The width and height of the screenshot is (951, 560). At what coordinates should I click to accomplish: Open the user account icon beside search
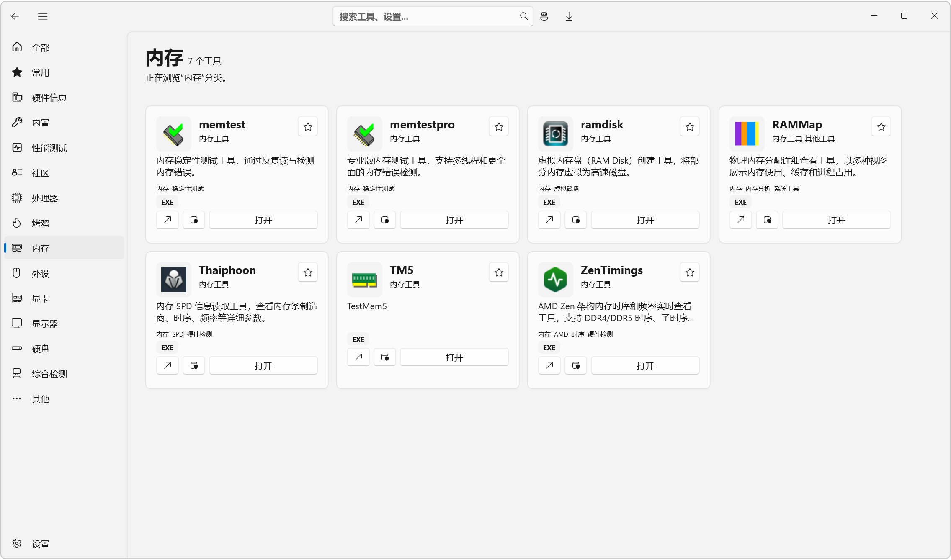coord(544,16)
